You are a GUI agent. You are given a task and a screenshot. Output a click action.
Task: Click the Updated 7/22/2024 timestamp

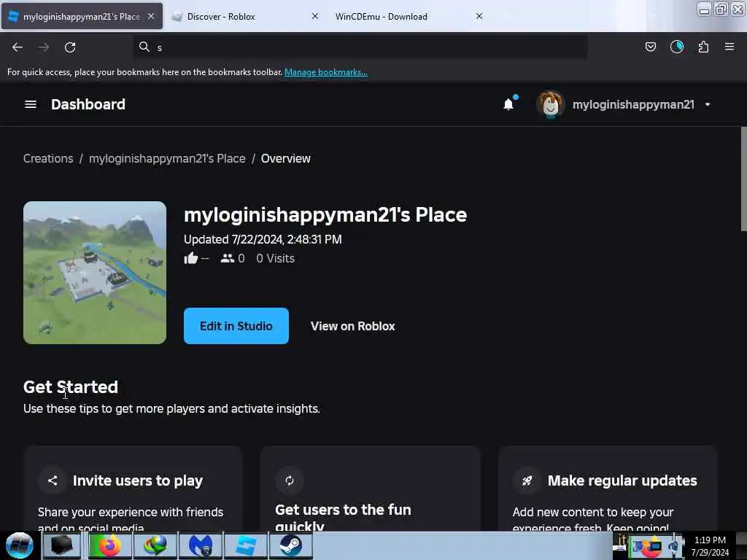coord(263,239)
